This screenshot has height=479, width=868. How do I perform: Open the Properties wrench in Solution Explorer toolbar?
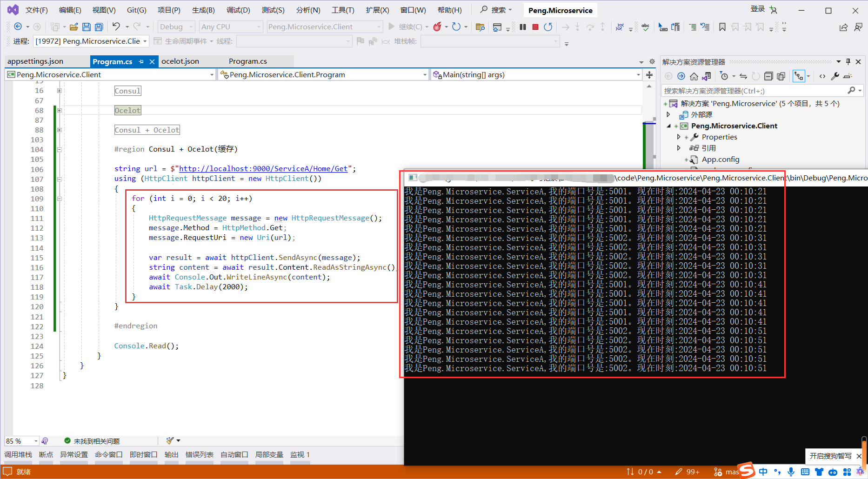pos(835,76)
